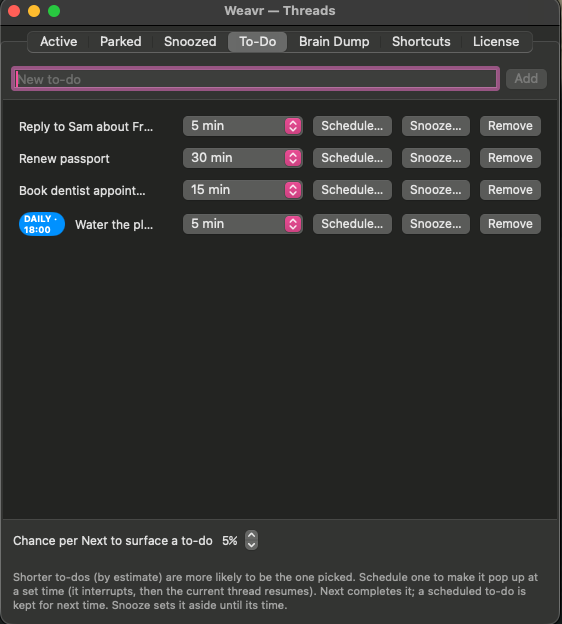Adjust the 5% surface chance stepper
This screenshot has width=562, height=624.
[251, 540]
